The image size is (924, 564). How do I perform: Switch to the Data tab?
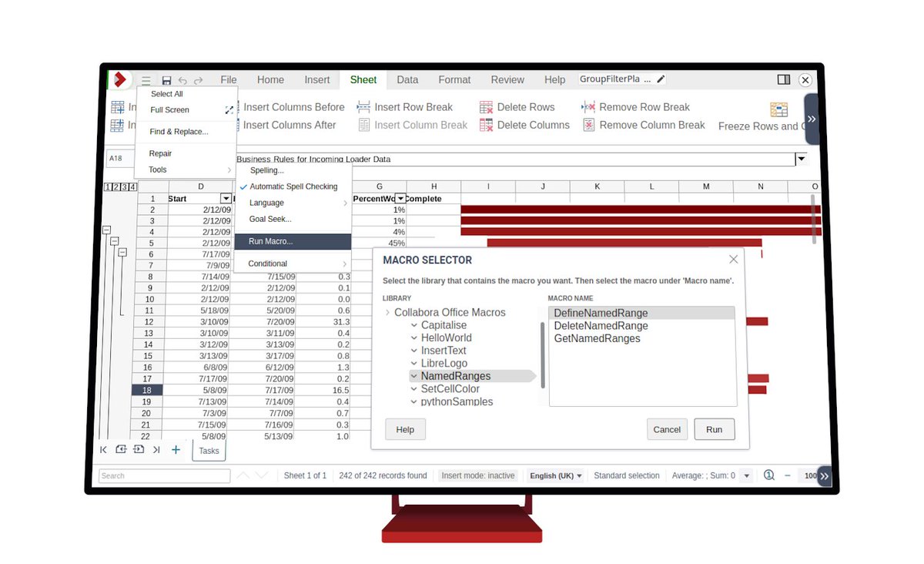coord(407,79)
